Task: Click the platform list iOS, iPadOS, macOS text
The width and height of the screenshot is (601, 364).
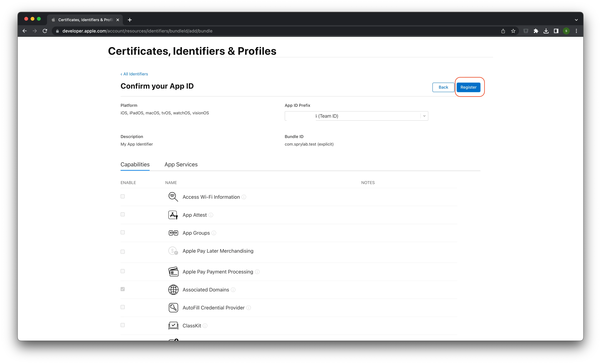Action: 165,113
